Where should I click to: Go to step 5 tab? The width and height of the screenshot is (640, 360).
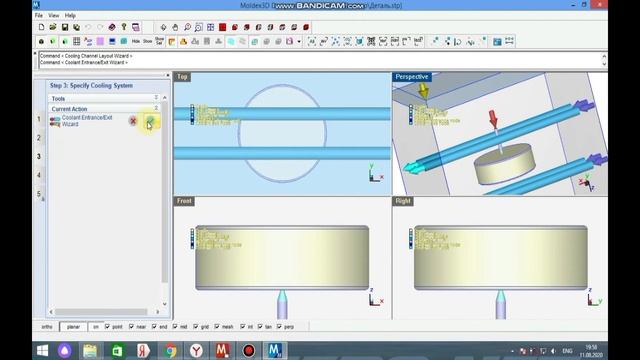[39, 194]
